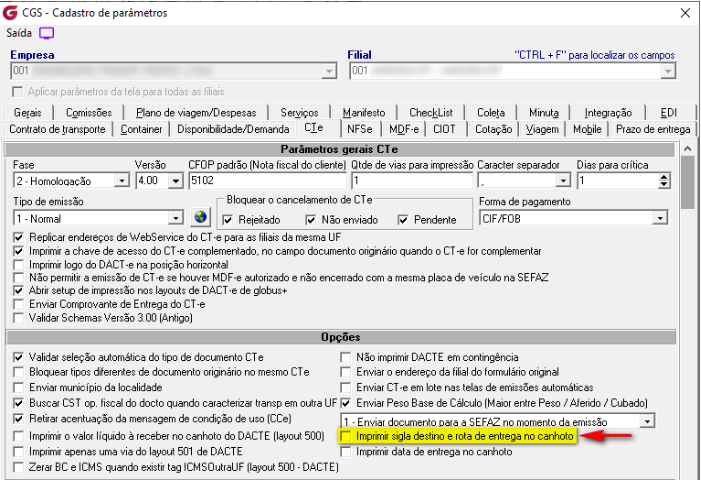The image size is (701, 481).
Task: Uncheck the Não enviado checkbox
Action: tap(310, 219)
